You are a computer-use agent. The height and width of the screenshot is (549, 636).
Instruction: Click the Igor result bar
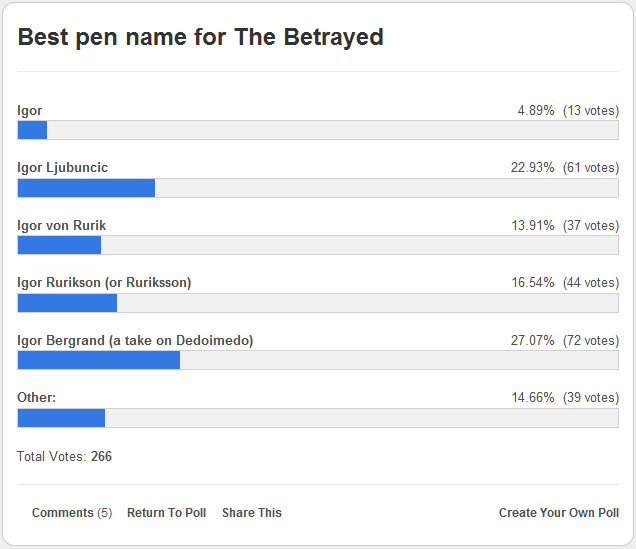coord(318,130)
